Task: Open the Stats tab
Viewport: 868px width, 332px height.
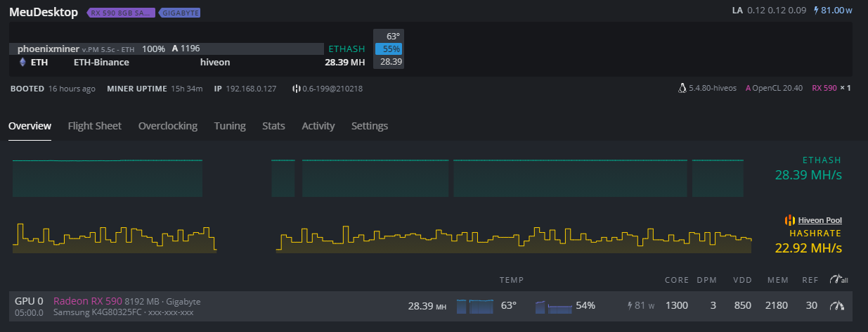Action: [x=273, y=126]
